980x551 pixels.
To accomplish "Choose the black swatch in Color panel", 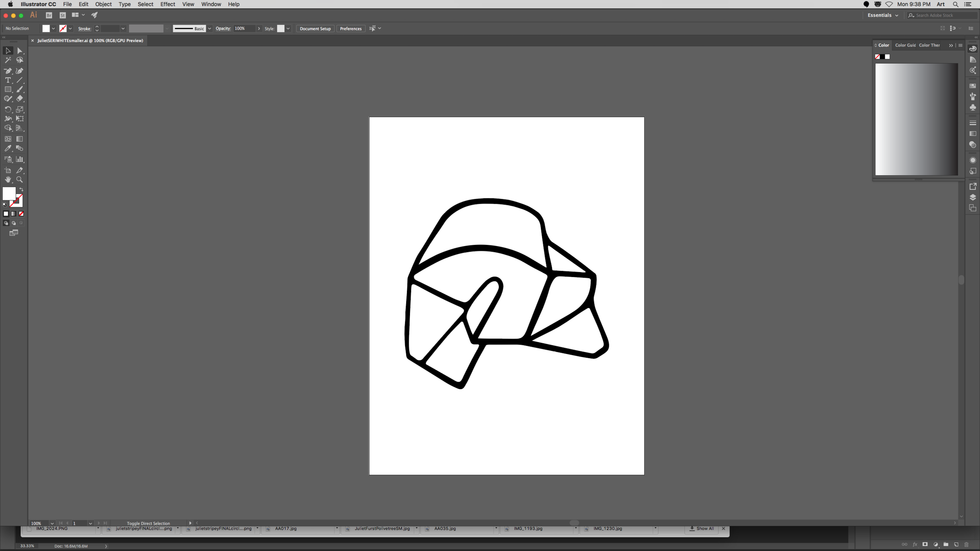I will pyautogui.click(x=882, y=57).
